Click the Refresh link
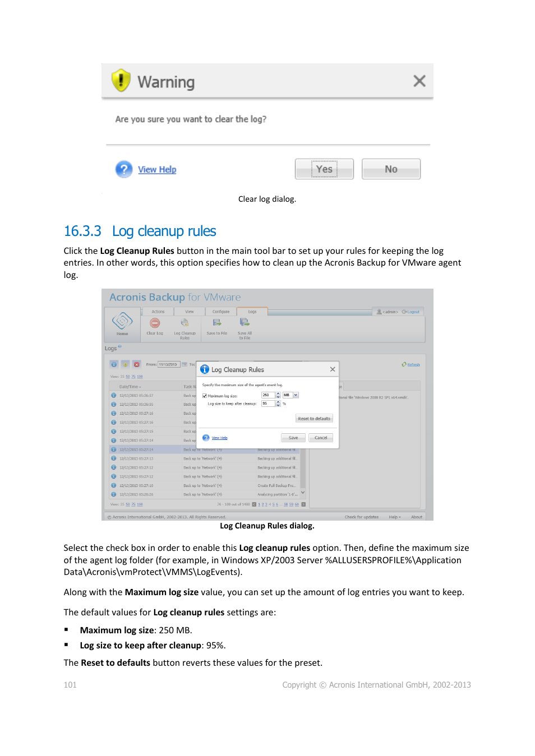The height and width of the screenshot is (756, 535). (413, 364)
